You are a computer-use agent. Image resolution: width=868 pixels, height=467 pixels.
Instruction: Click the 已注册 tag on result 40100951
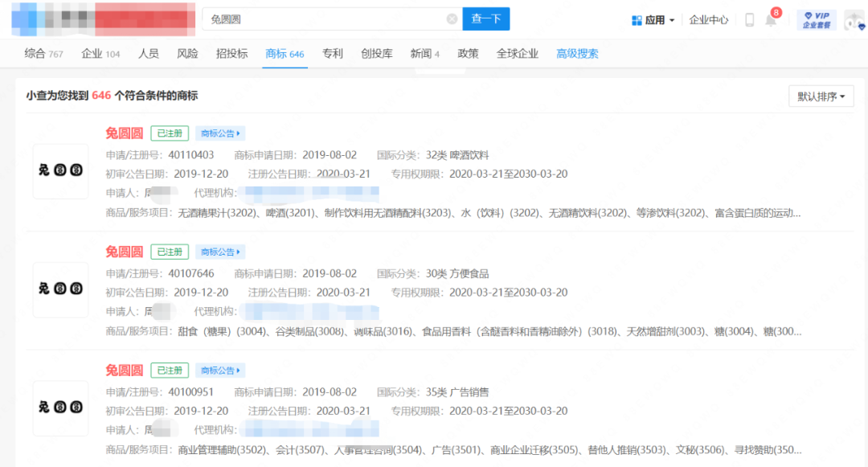click(170, 371)
